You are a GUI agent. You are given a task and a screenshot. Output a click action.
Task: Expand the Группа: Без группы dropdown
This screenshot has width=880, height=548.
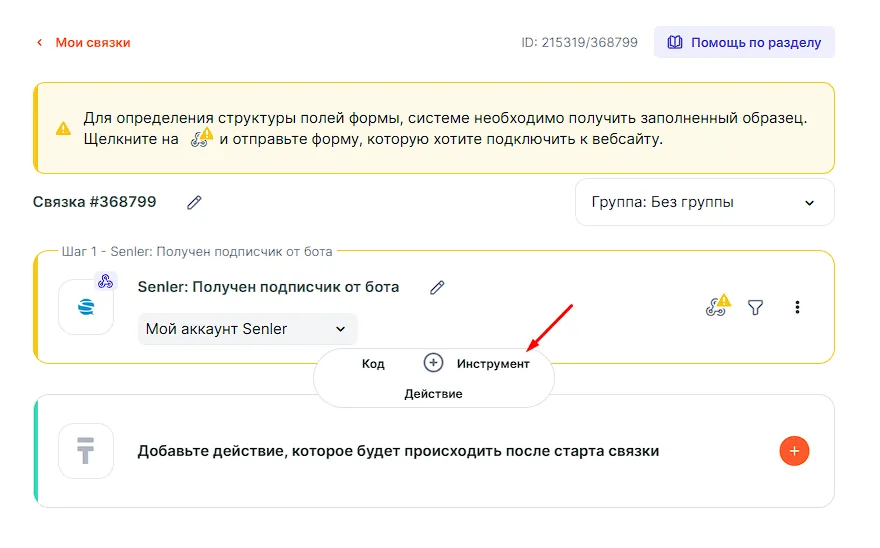tap(704, 202)
